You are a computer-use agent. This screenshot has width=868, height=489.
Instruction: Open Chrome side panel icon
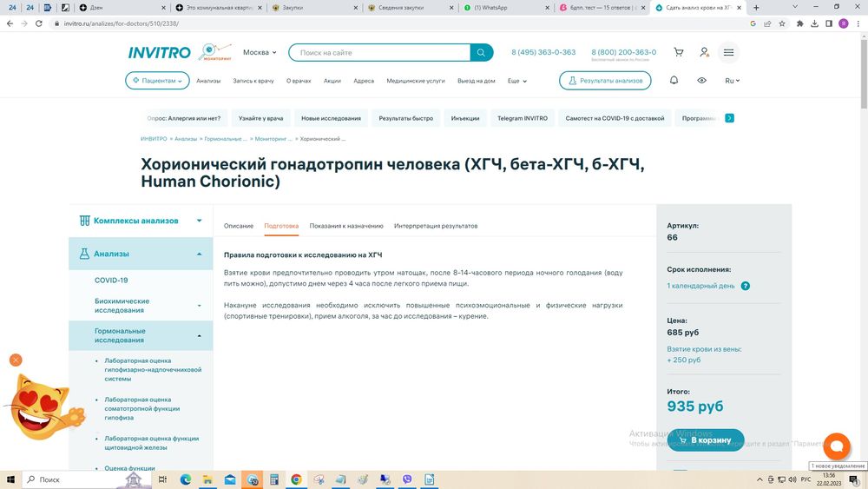(x=829, y=23)
